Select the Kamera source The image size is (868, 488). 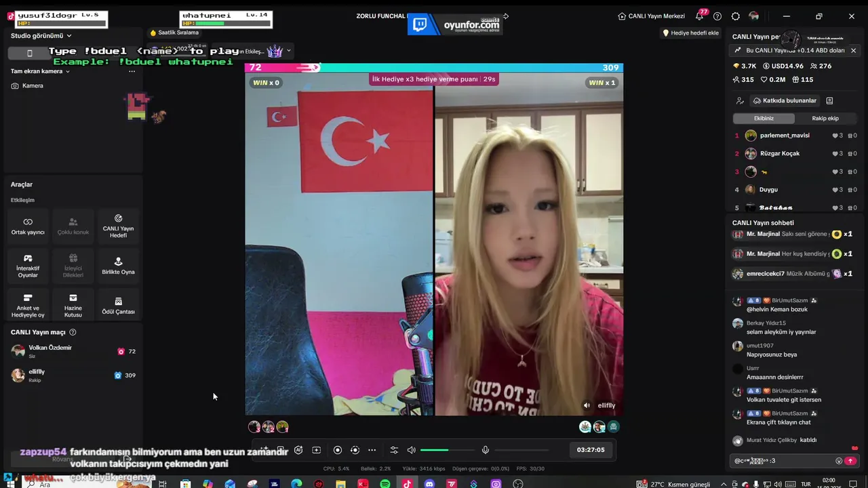pyautogui.click(x=27, y=86)
